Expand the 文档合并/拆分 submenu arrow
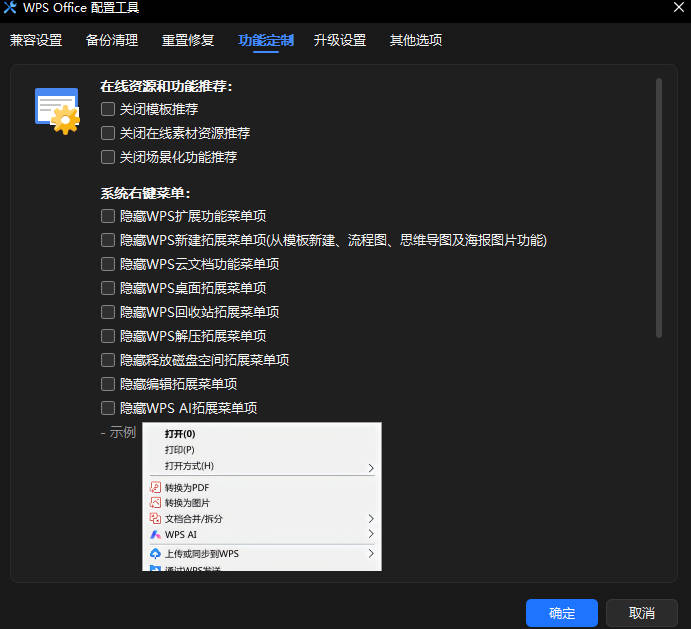 tap(371, 519)
